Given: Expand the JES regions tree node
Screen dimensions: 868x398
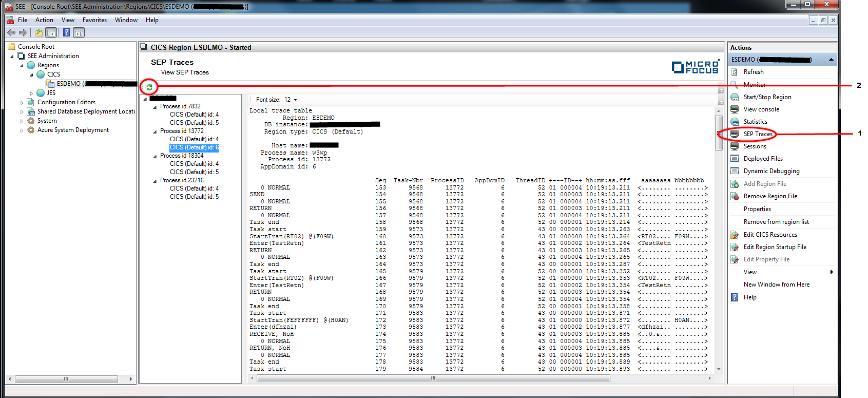Looking at the screenshot, I should click(31, 93).
